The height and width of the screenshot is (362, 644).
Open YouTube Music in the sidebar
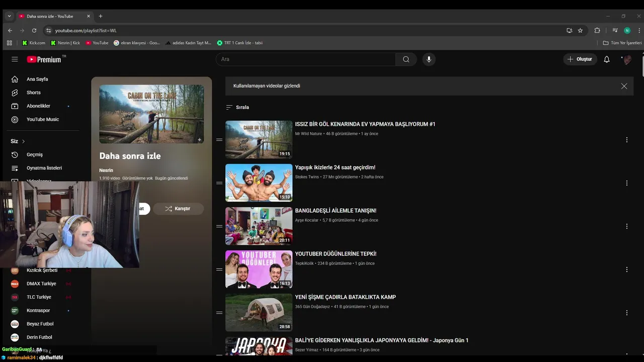(43, 120)
